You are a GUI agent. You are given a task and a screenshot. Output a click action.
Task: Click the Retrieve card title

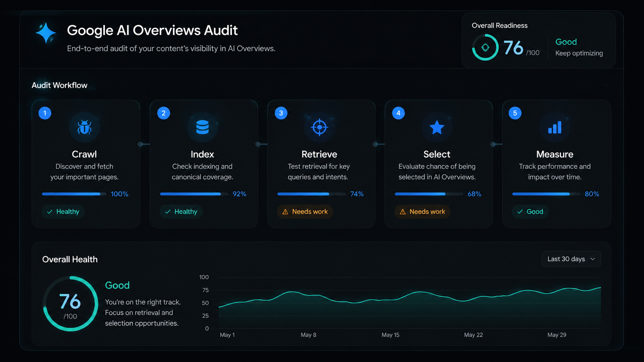(319, 154)
